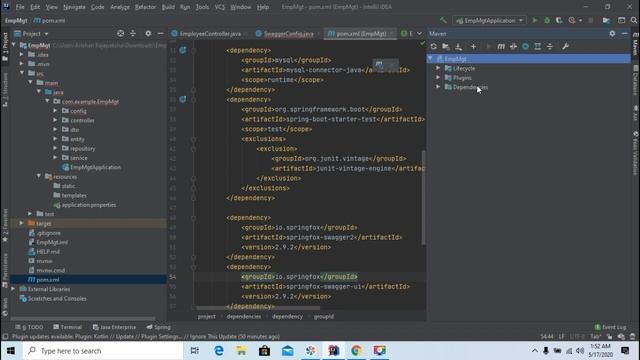
Task: Click gutter icon beside mysql dependency
Action: pos(182,50)
